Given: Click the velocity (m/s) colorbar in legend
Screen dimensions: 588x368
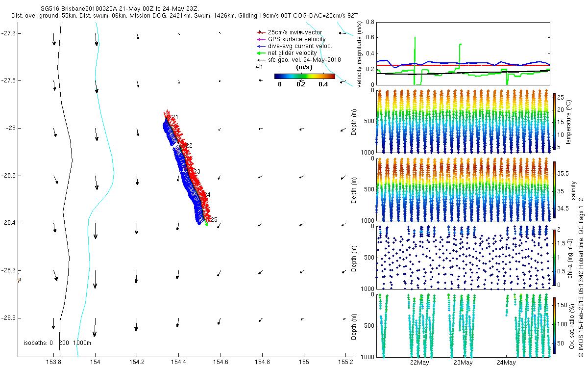Looking at the screenshot, I should tap(304, 76).
